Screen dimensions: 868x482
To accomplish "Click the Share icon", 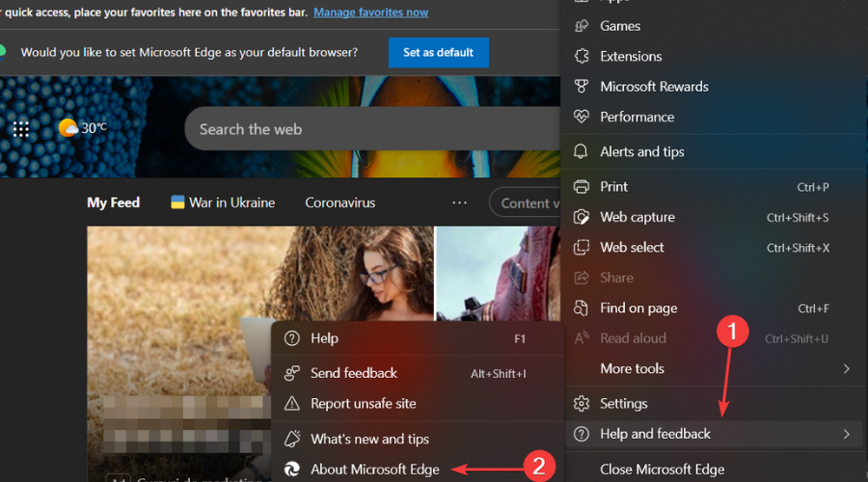I will pyautogui.click(x=581, y=278).
